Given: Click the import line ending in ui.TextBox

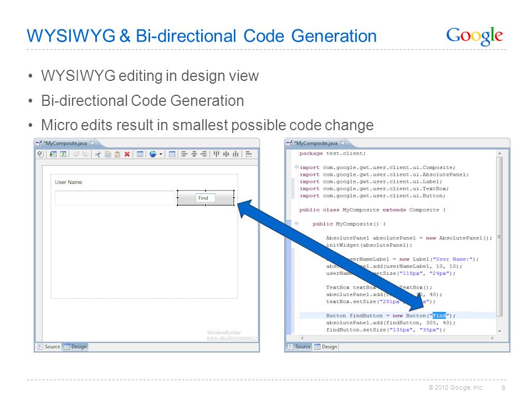Looking at the screenshot, I should (x=374, y=188).
